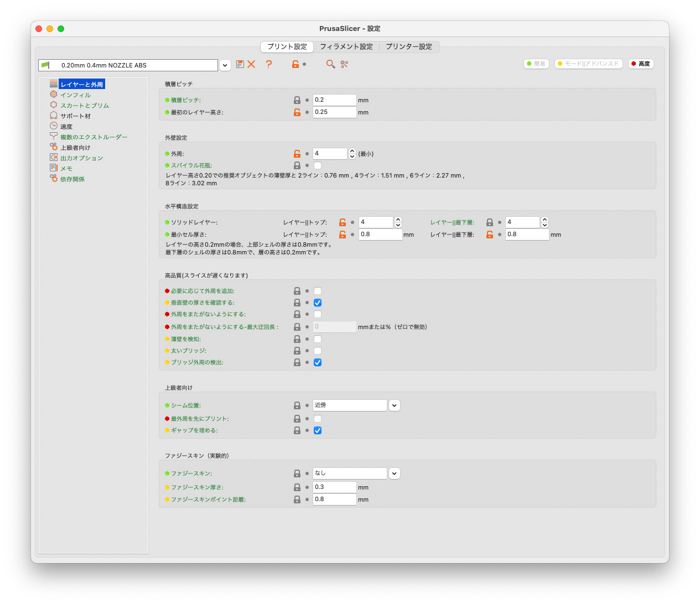Image resolution: width=700 pixels, height=604 pixels.
Task: Open ファジースキン dropdown showing なし
Action: 394,473
